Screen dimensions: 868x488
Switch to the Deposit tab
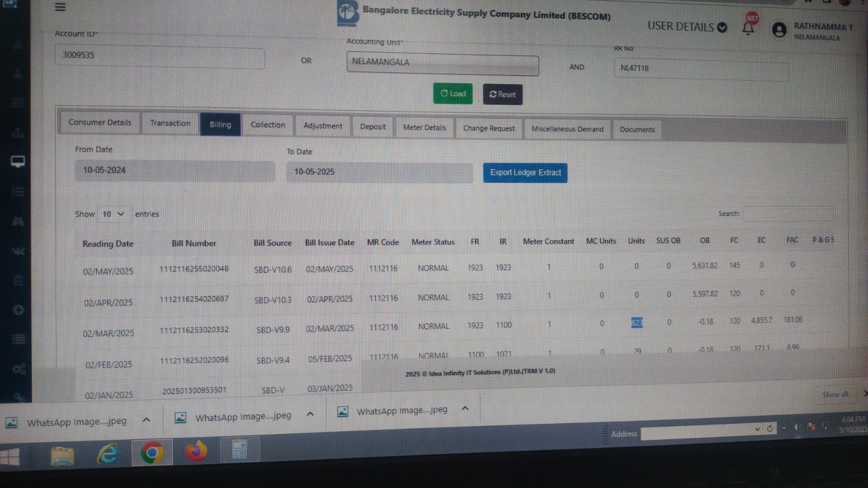(x=372, y=127)
